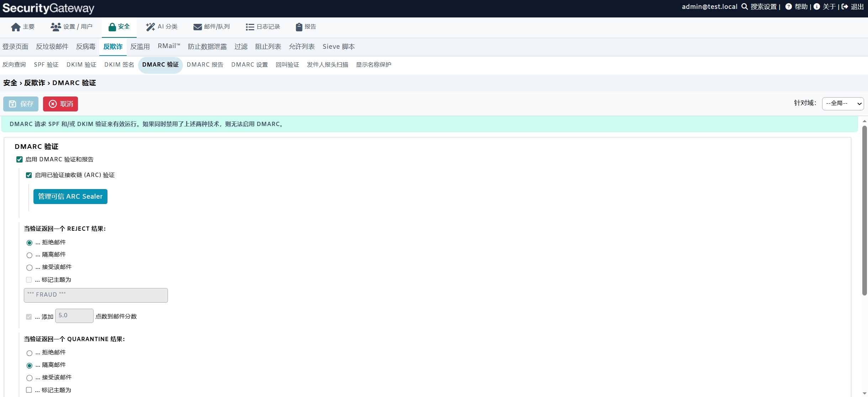The image size is (868, 397).
Task: Click the page vertical scrollbar thumb
Action: [x=864, y=210]
